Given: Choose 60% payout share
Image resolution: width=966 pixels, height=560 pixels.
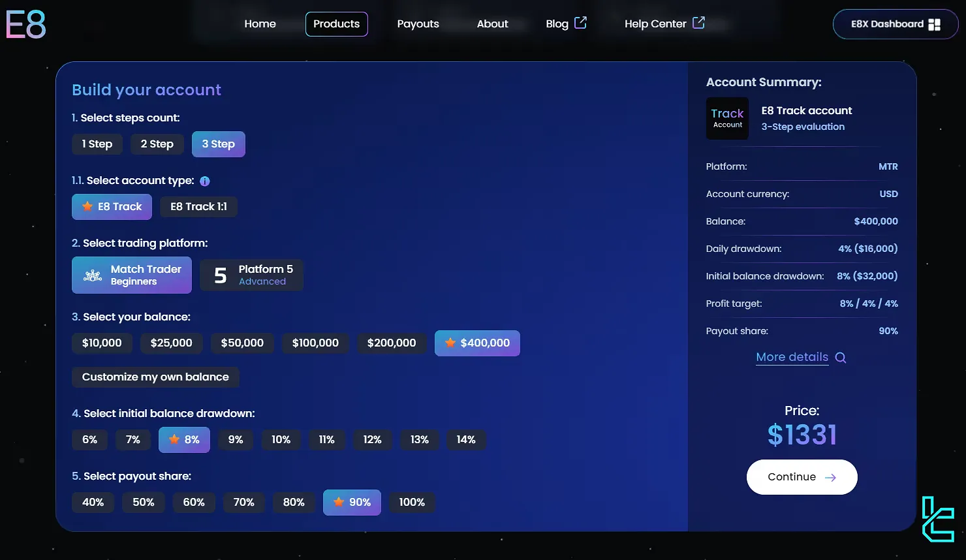Looking at the screenshot, I should click(194, 503).
